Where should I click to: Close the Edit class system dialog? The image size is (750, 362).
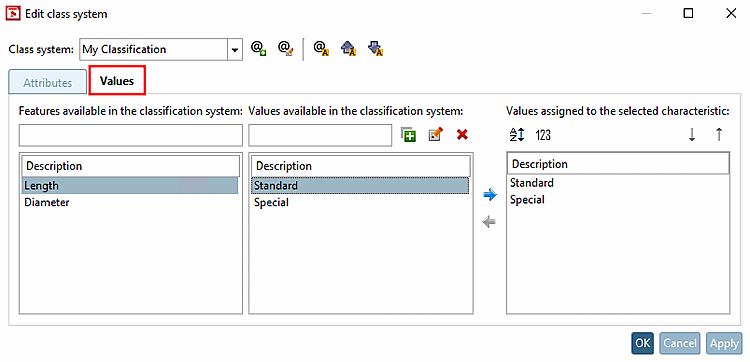coord(731,13)
